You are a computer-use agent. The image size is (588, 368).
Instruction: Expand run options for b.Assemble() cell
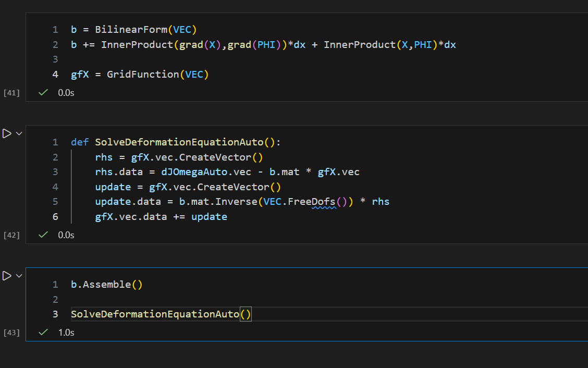tap(19, 276)
